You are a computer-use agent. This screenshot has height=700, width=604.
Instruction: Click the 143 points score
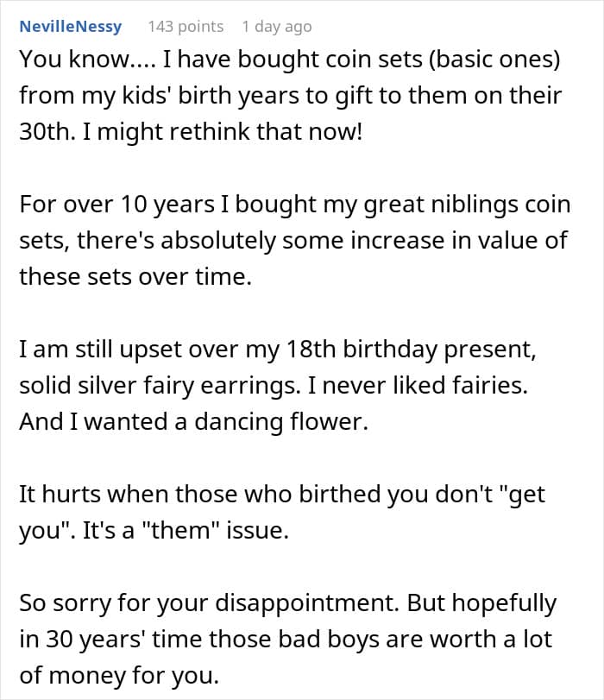[x=186, y=27]
